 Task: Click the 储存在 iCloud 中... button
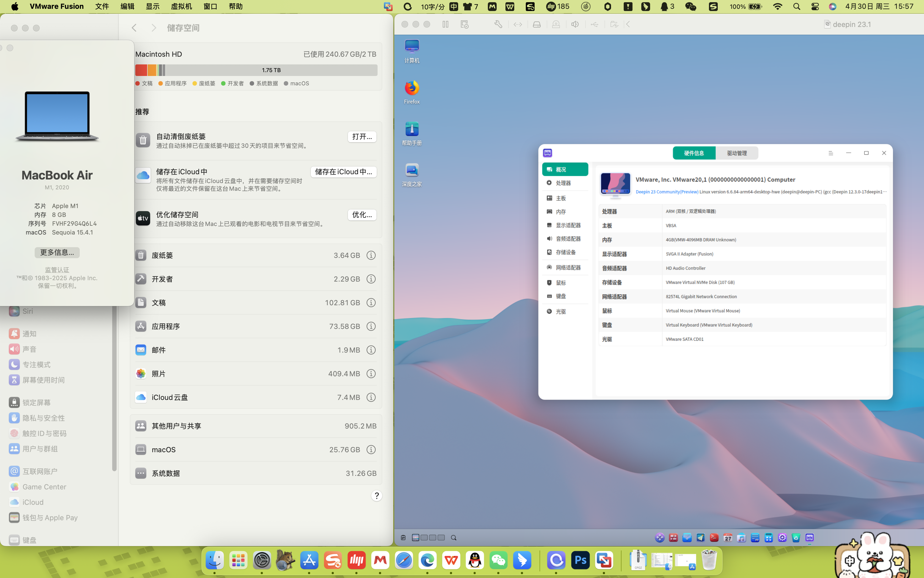343,172
